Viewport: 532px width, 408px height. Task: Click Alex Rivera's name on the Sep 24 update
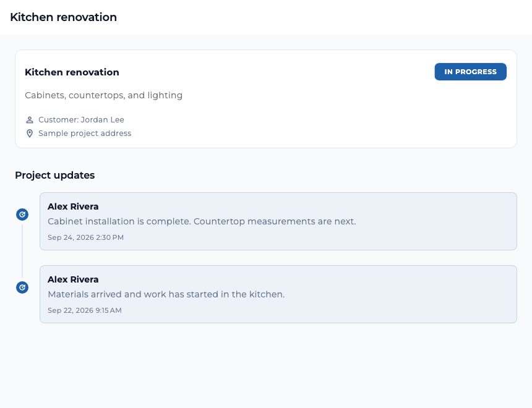point(73,206)
